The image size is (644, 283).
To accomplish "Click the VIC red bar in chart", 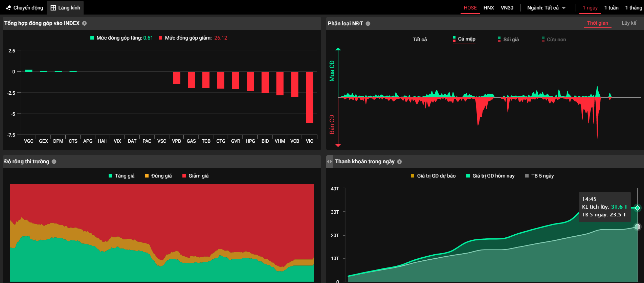I will tap(309, 97).
